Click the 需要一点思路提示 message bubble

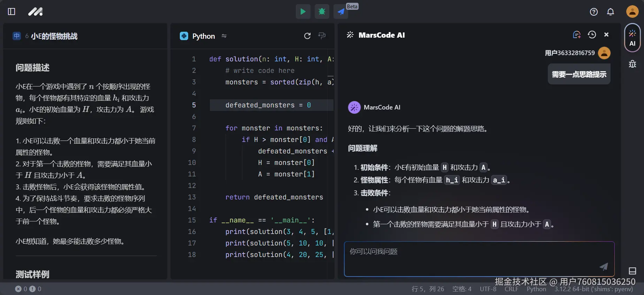pyautogui.click(x=579, y=74)
